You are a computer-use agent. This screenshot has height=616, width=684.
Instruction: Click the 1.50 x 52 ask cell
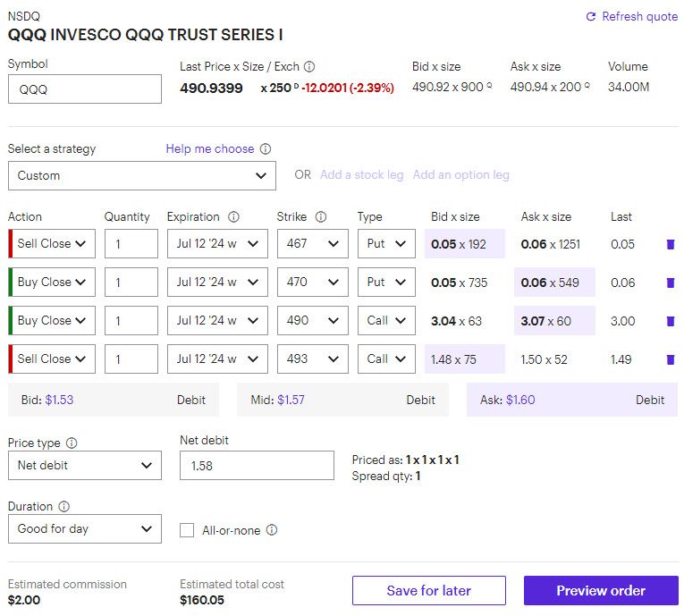pos(544,359)
